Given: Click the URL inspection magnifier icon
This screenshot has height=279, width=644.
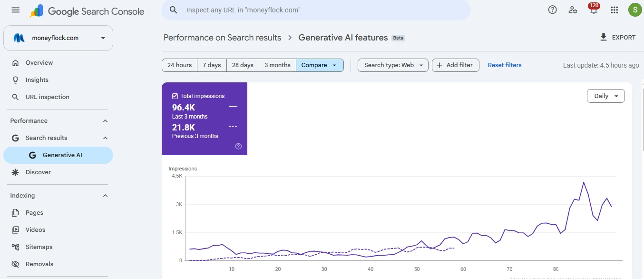Looking at the screenshot, I should (x=16, y=97).
